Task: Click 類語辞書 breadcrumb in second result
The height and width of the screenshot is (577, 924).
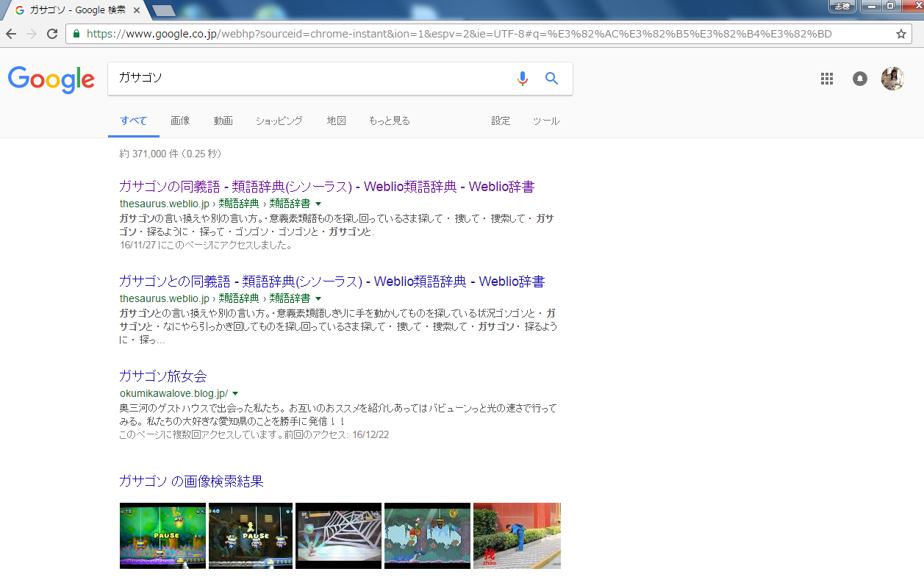Action: coord(290,298)
